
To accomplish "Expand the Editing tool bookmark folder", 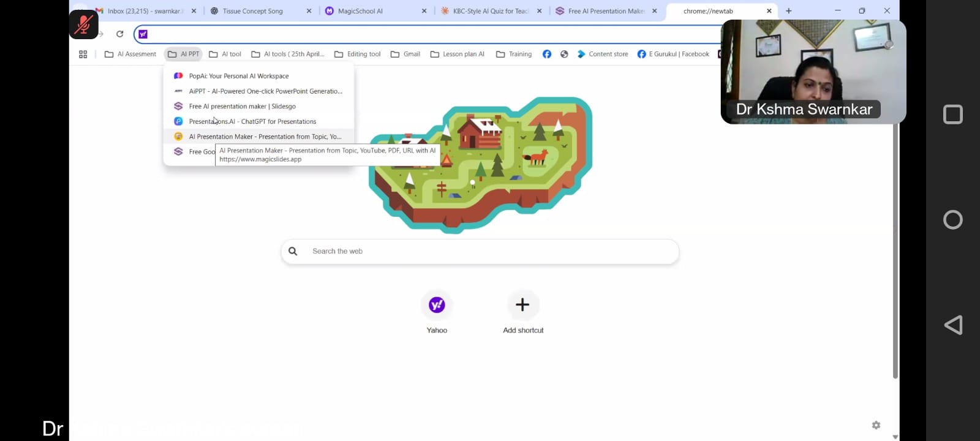I will tap(358, 55).
